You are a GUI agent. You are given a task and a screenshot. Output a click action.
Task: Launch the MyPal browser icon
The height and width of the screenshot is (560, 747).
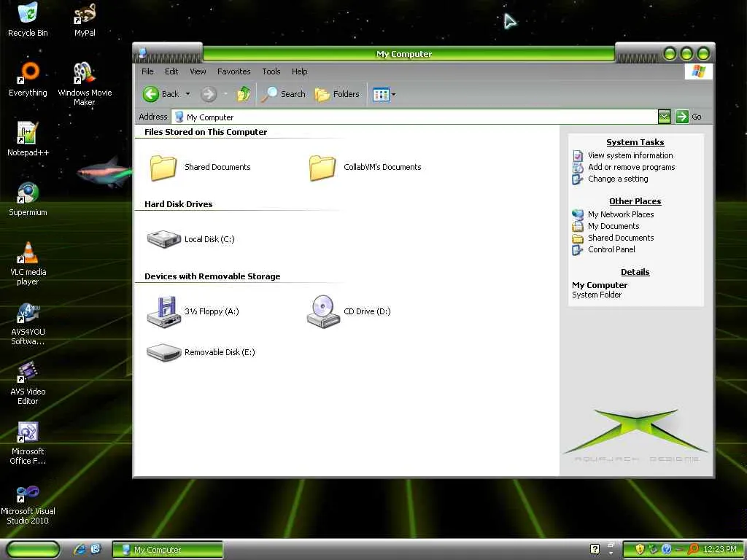85,19
